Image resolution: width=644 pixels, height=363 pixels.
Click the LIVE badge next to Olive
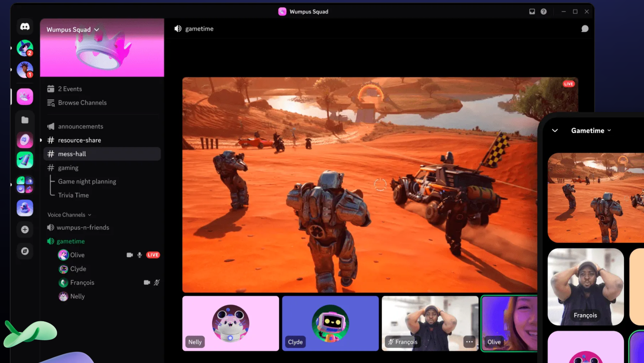click(153, 255)
